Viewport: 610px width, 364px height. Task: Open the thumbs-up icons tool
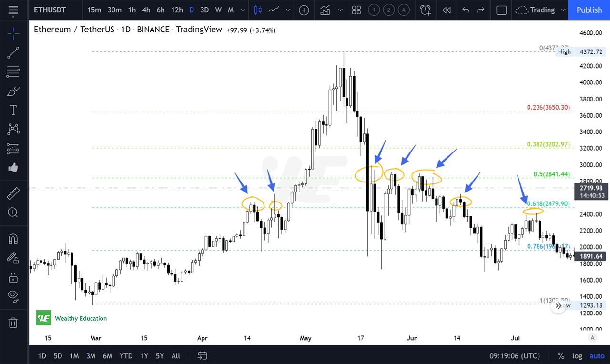point(13,168)
